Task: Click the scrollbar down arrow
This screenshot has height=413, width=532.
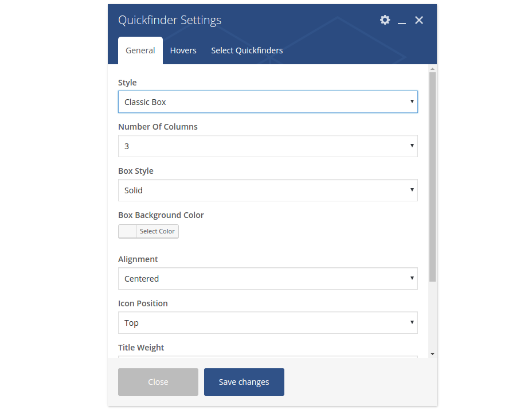Action: point(432,354)
